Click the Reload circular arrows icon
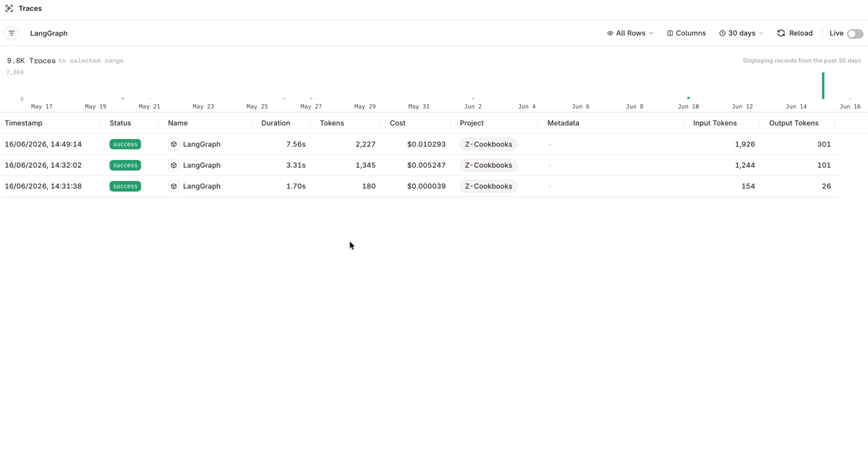Screen dimensions: 868x459 (781, 33)
